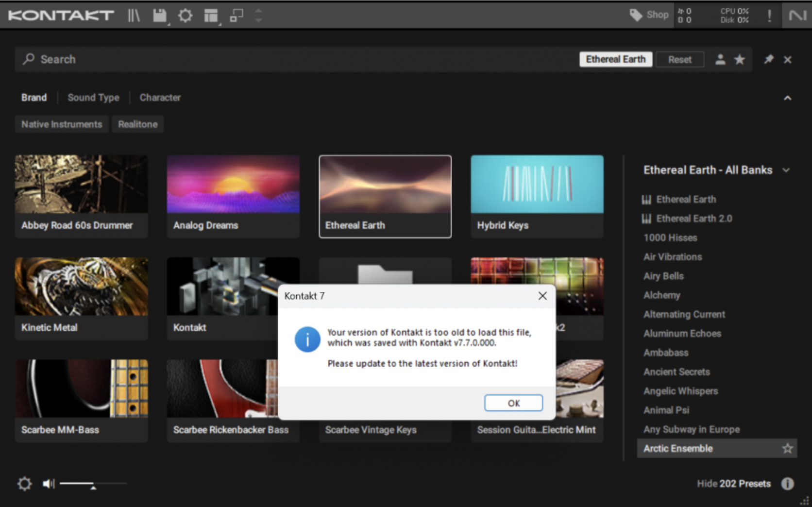This screenshot has height=507, width=812.
Task: Select Any Subway in Europe preset
Action: [x=692, y=429]
